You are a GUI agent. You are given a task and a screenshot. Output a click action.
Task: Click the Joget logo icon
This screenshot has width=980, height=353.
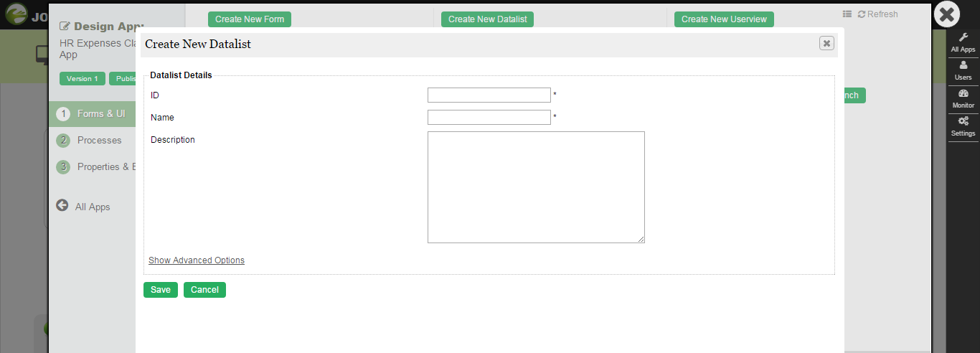(17, 15)
